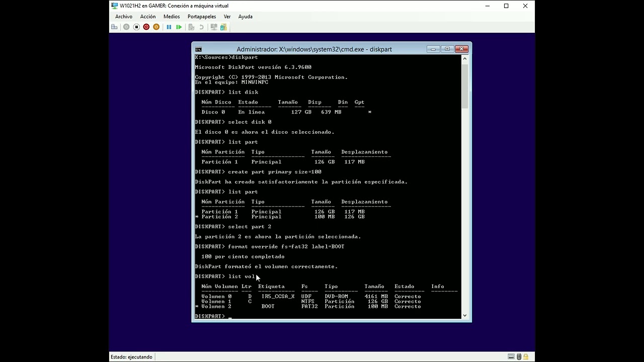Click the cmd scrollbar down arrow
The height and width of the screenshot is (362, 644).
point(465,315)
